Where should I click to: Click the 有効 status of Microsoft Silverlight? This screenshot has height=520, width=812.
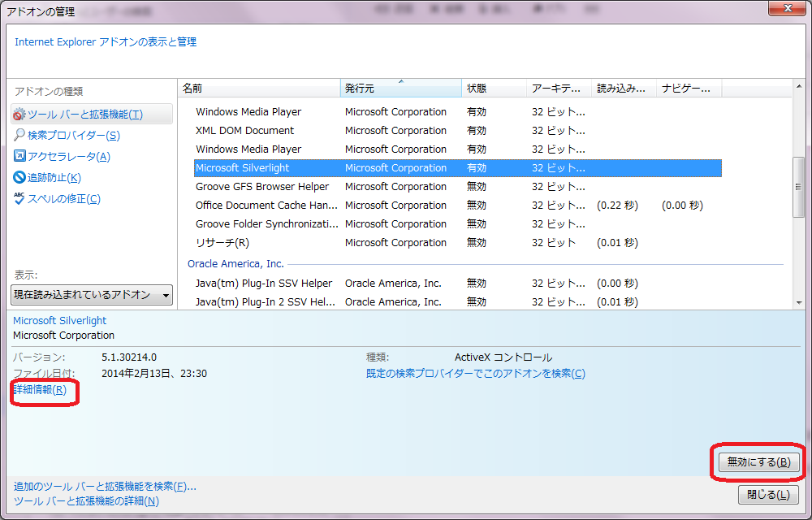point(477,168)
